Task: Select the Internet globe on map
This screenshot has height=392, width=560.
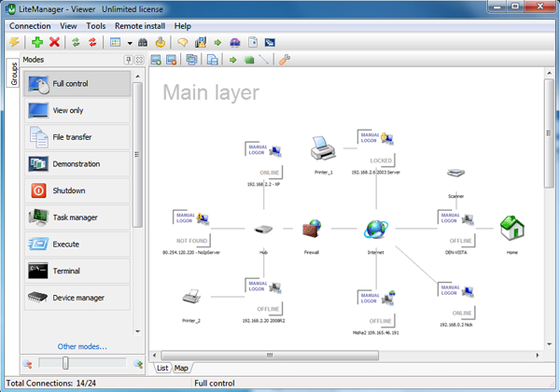Action: coord(376,230)
